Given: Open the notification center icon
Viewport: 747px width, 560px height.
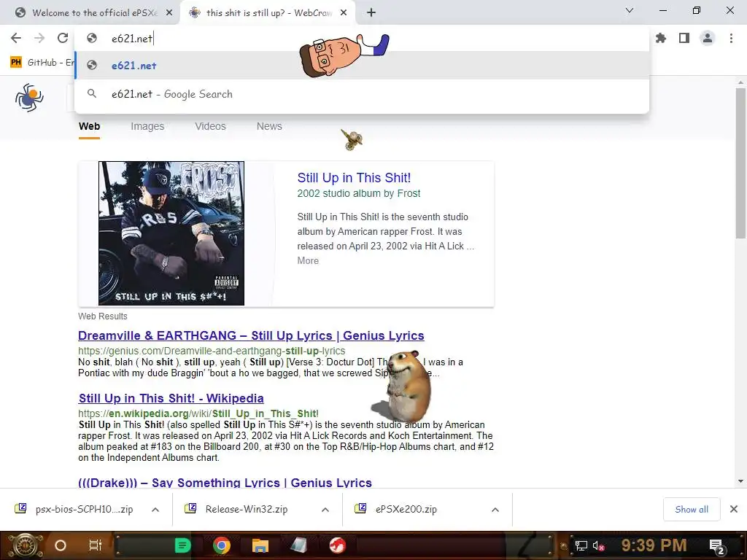Looking at the screenshot, I should 717,546.
